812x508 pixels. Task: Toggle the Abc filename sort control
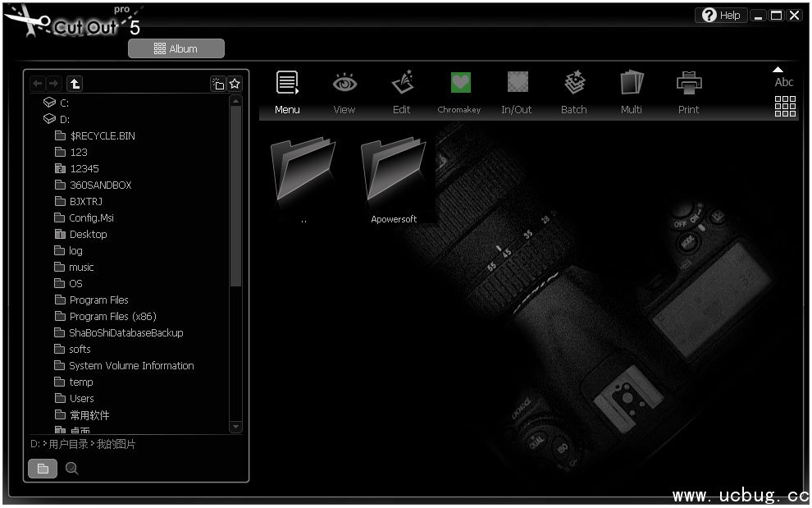pyautogui.click(x=783, y=78)
